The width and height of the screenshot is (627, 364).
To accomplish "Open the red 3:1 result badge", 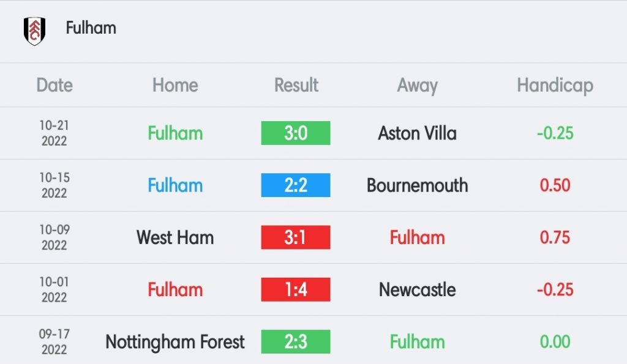I will (x=296, y=237).
